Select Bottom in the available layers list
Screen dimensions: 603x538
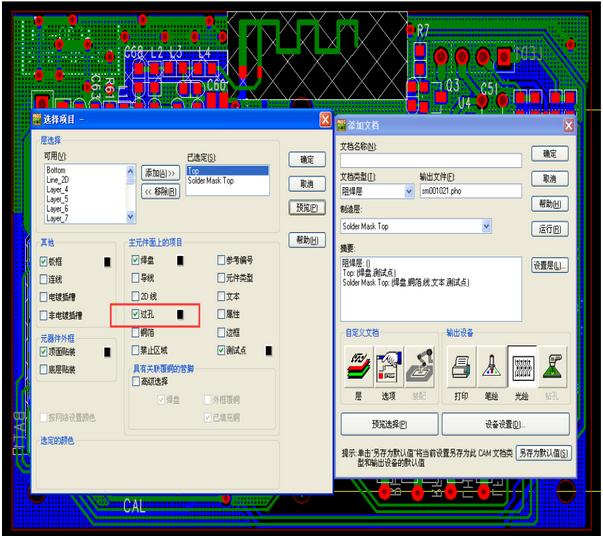click(56, 170)
